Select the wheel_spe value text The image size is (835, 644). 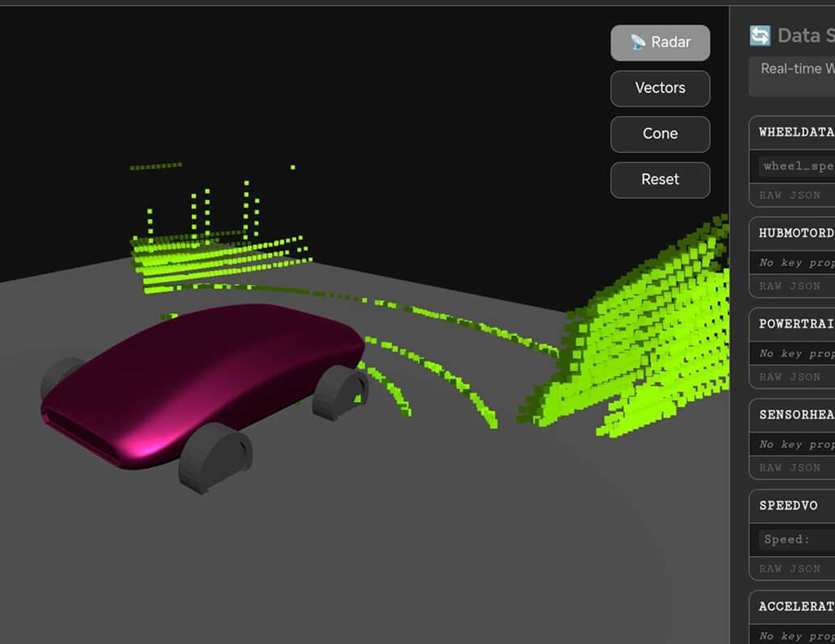point(797,166)
